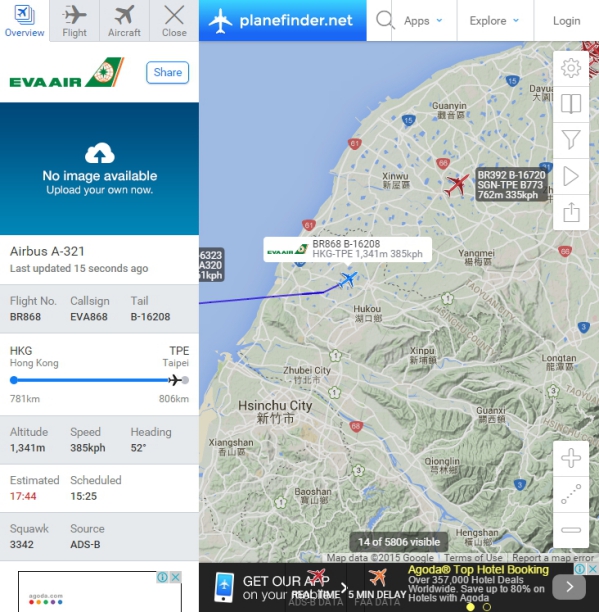Click the Login link
This screenshot has width=599, height=612.
coord(566,21)
